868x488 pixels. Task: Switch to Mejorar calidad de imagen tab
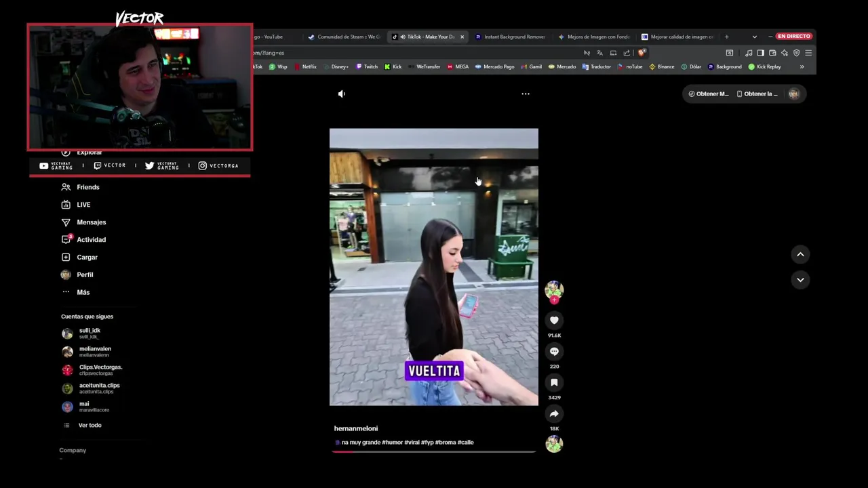(x=677, y=37)
